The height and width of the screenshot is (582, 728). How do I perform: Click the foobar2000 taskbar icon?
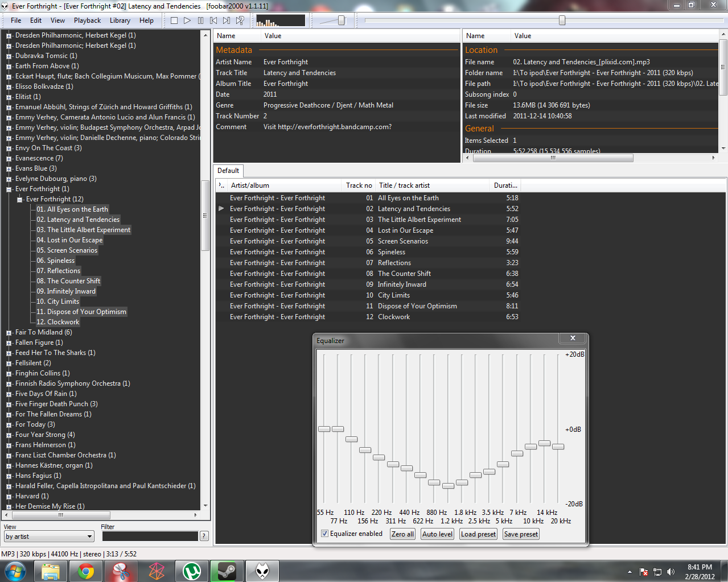pyautogui.click(x=262, y=571)
